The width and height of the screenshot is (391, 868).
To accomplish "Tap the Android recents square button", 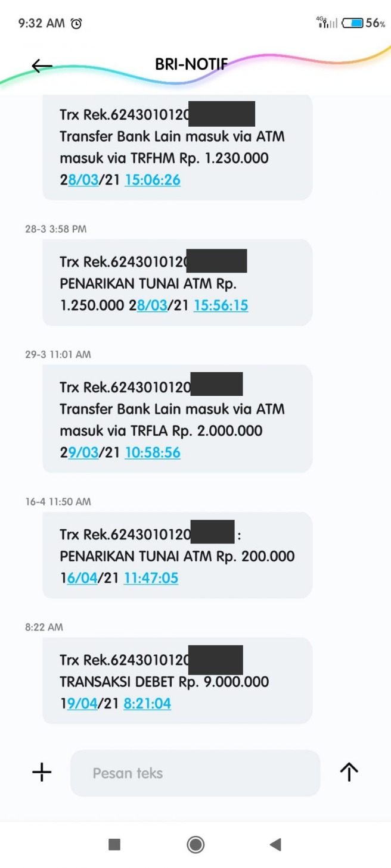I will coord(114,844).
